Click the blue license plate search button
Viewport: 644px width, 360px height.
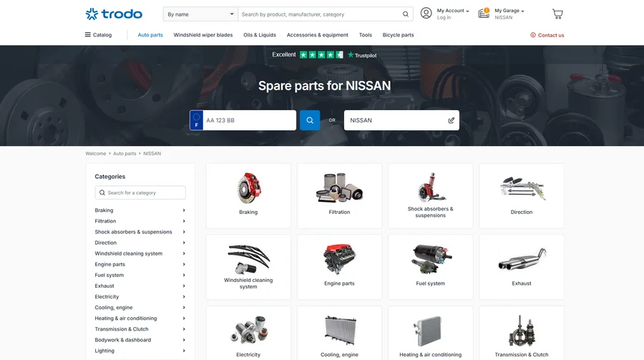pos(310,120)
